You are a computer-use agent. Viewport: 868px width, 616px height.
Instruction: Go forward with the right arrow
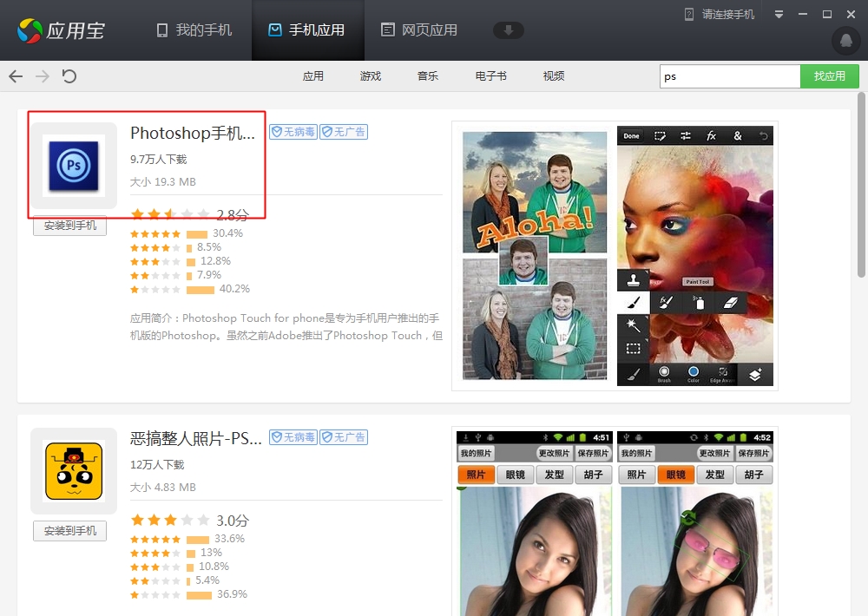[42, 75]
